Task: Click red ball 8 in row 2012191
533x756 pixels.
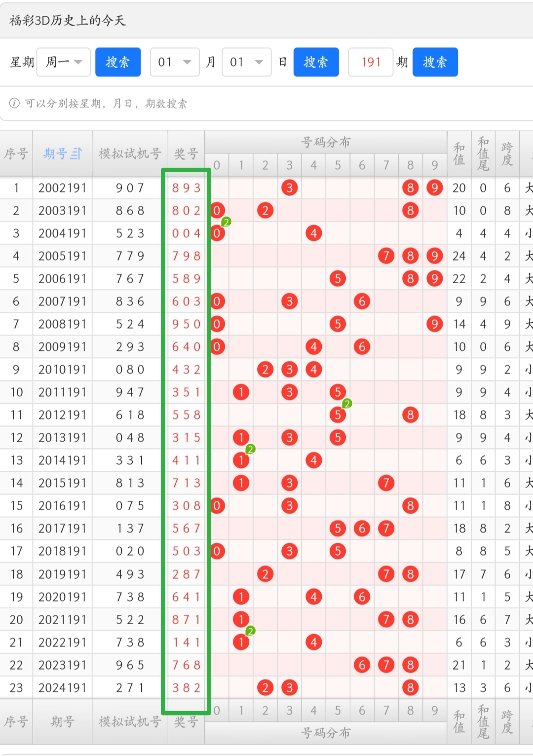Action: (411, 415)
